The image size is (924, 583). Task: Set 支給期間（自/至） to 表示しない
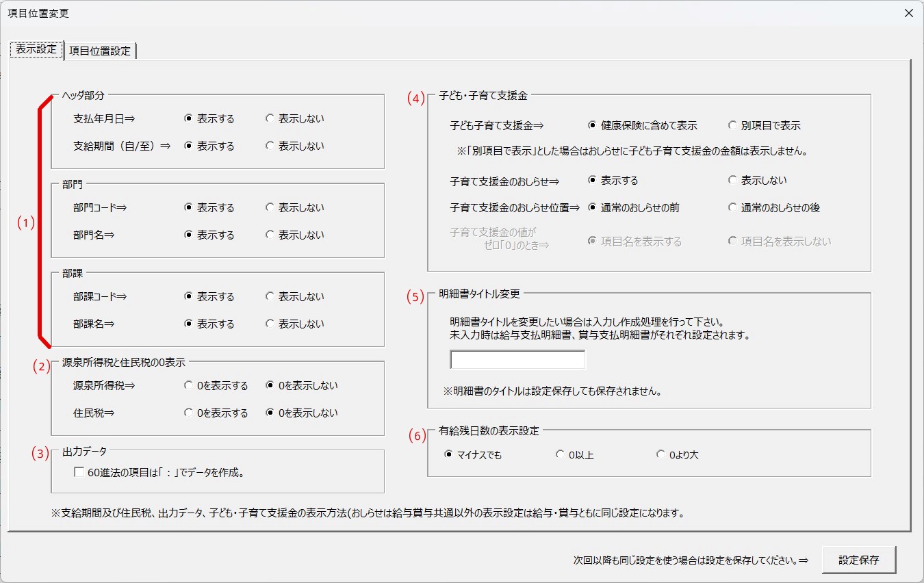point(295,146)
